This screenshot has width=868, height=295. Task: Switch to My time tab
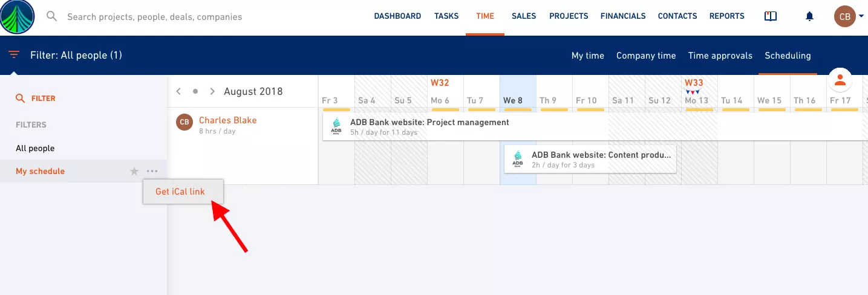(x=588, y=56)
